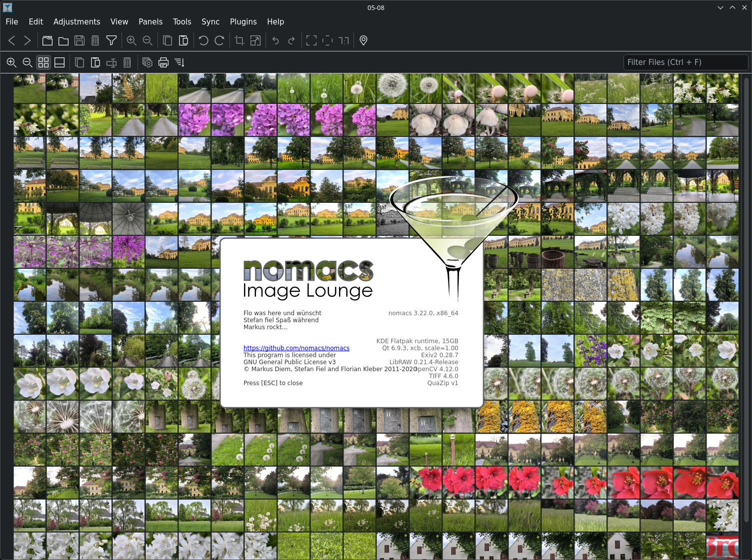
Task: Rotate the image clockwise
Action: (219, 40)
